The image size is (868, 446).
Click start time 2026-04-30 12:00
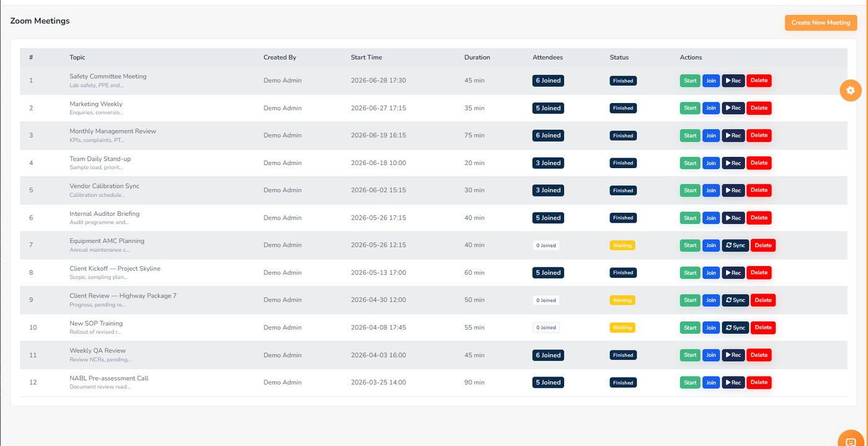point(378,300)
